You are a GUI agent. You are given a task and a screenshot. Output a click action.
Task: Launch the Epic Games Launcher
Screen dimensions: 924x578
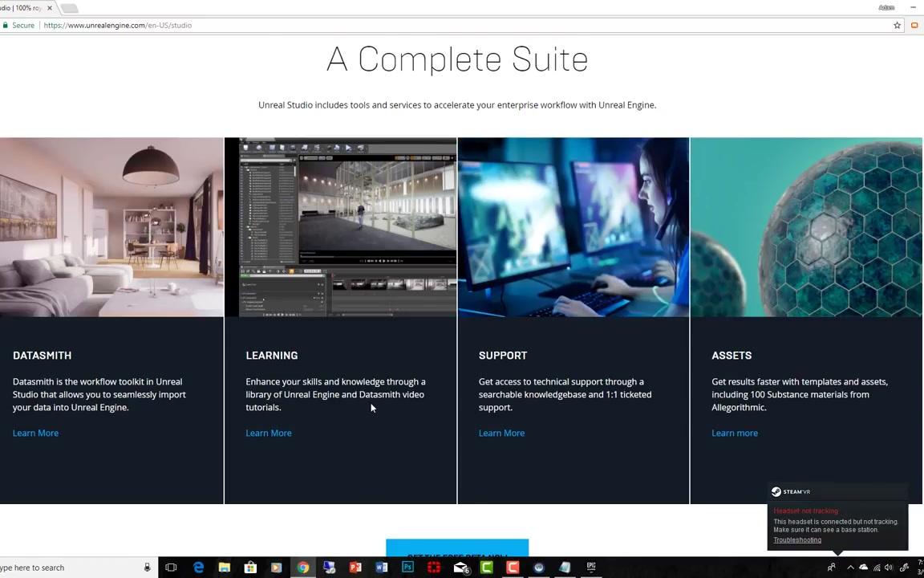(591, 568)
